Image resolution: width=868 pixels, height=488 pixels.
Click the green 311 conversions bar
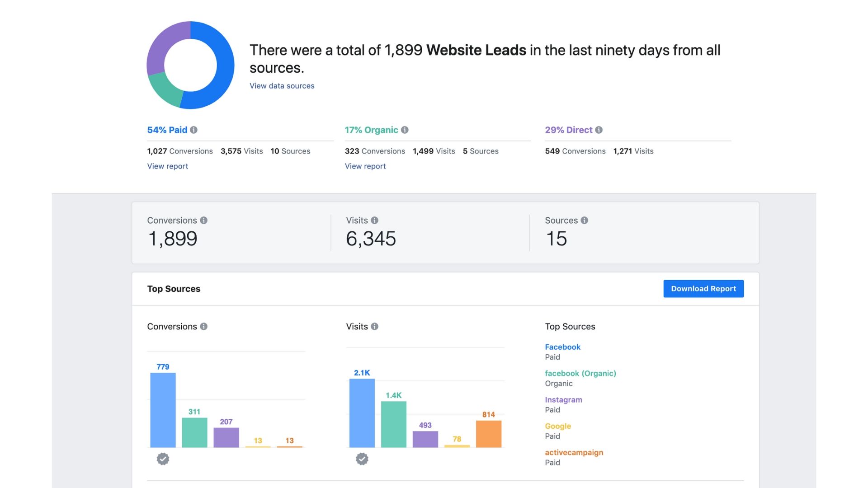point(194,433)
